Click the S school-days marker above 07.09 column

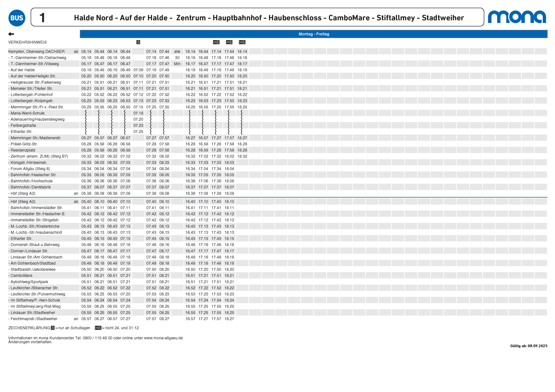click(138, 42)
